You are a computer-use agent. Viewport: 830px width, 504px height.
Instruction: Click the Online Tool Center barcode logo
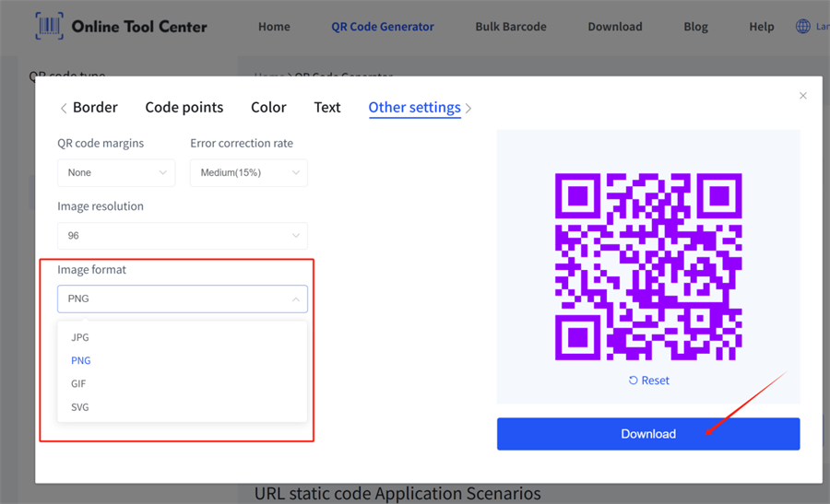pyautogui.click(x=49, y=26)
